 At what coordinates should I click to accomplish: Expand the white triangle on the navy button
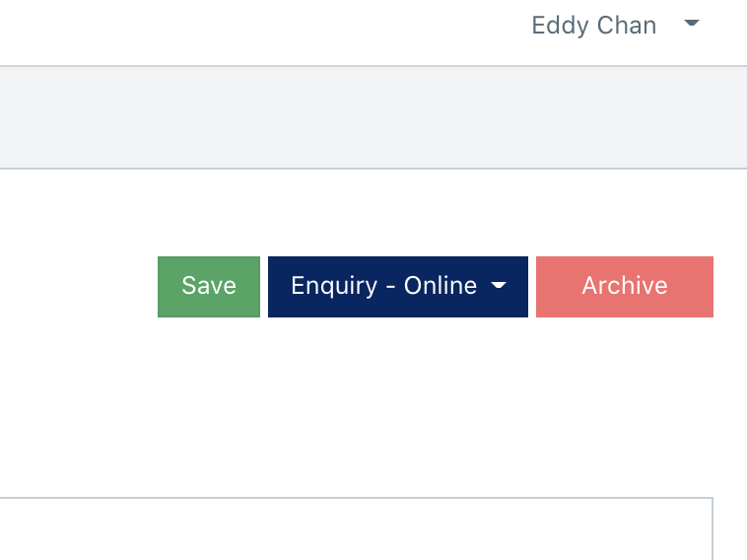click(499, 286)
